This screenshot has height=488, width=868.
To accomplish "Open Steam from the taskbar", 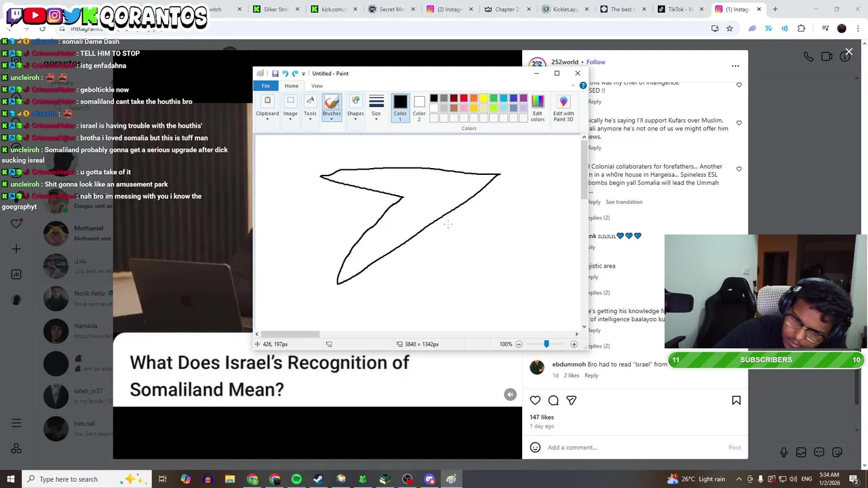I will tap(318, 479).
